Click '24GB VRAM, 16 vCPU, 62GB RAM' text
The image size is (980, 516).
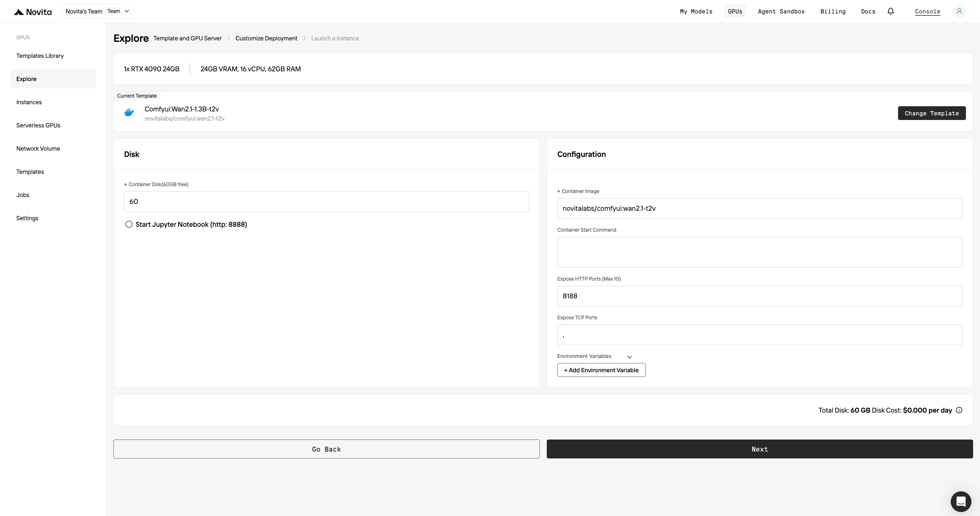coord(251,69)
